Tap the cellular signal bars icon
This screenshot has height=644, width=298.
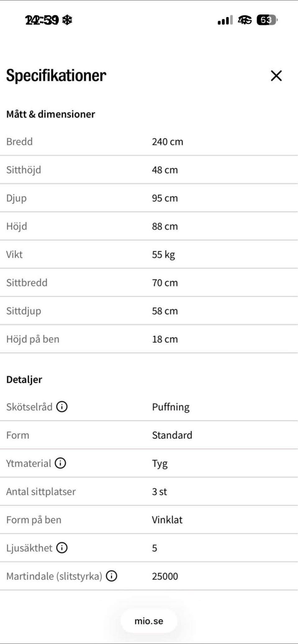(225, 20)
